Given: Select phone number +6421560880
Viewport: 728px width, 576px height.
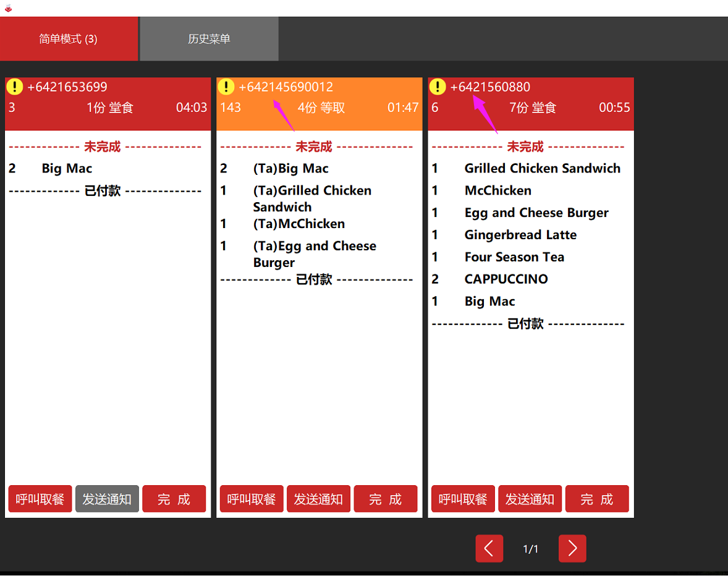Looking at the screenshot, I should point(490,87).
